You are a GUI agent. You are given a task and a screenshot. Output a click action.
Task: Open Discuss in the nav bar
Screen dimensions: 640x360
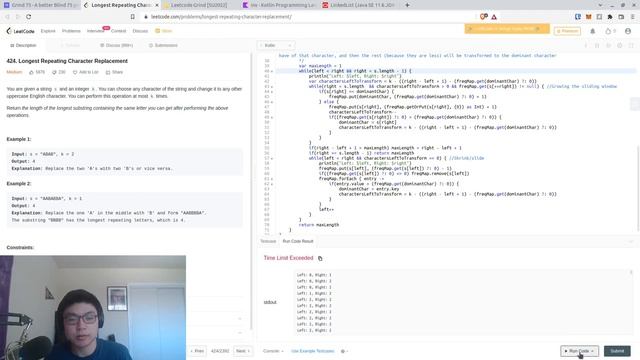[140, 31]
